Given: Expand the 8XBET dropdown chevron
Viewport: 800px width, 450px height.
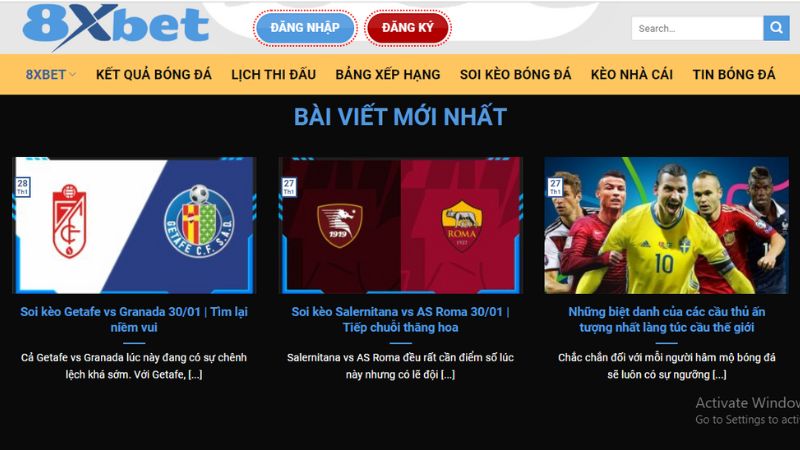Looking at the screenshot, I should 72,74.
